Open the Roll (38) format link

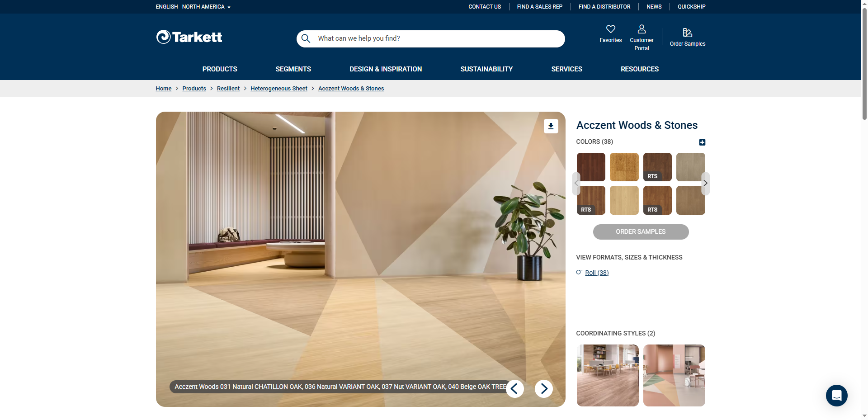coord(597,273)
